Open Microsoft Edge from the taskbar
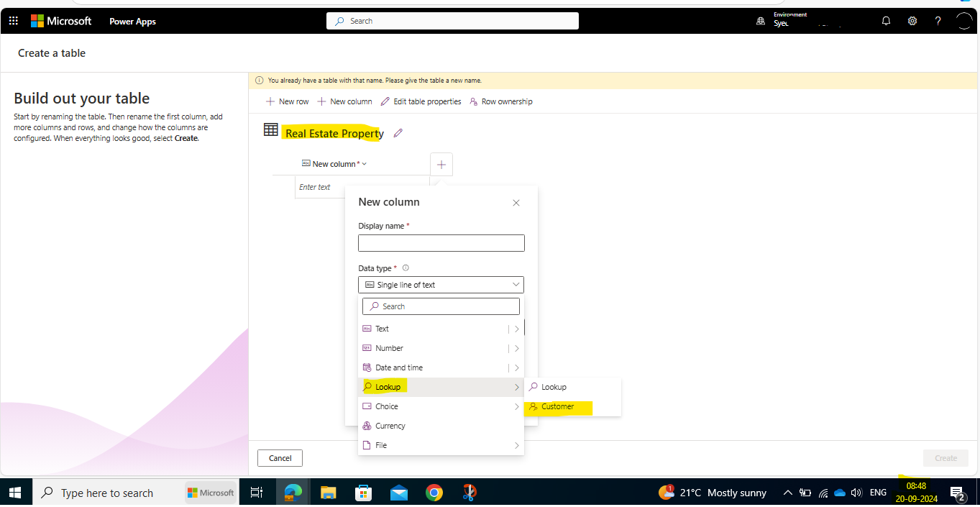This screenshot has height=507, width=980. 293,493
